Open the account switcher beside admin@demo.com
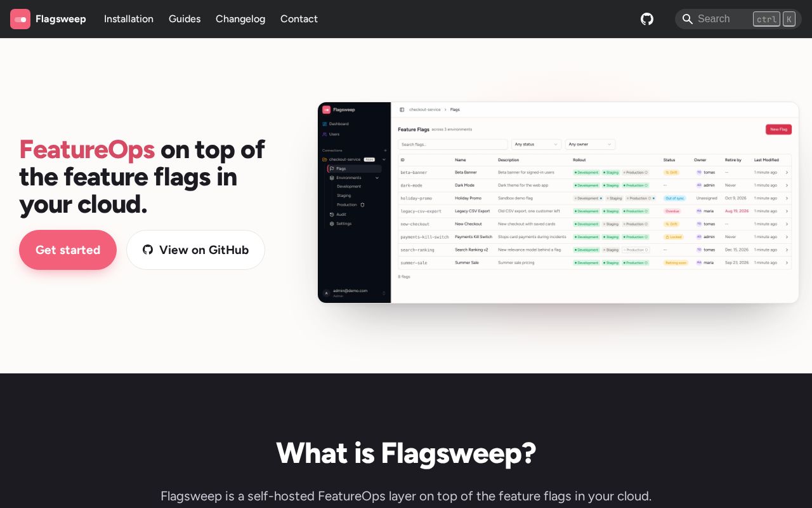The image size is (812, 508). [384, 293]
